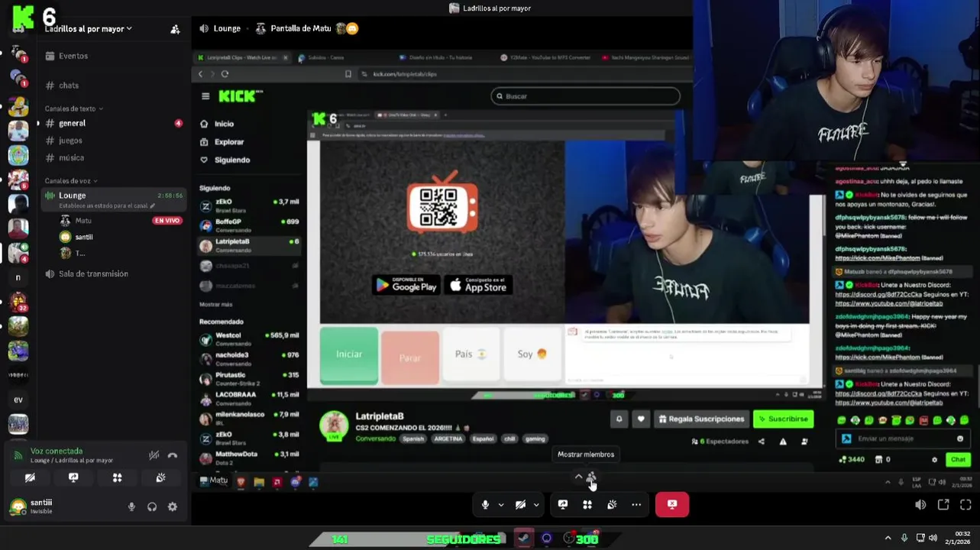Toggle noise suppression in voice panel

(154, 455)
